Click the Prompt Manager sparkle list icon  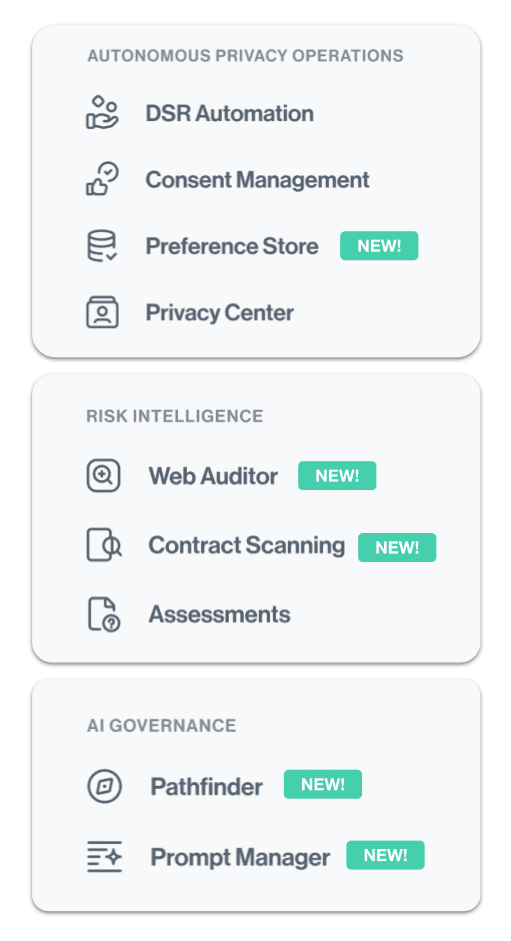(x=104, y=856)
